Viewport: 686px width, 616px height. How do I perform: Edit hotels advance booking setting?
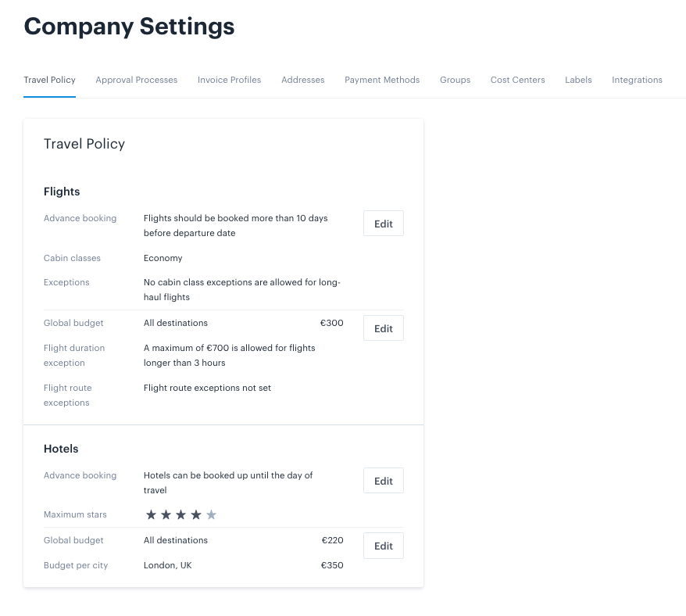pyautogui.click(x=384, y=480)
